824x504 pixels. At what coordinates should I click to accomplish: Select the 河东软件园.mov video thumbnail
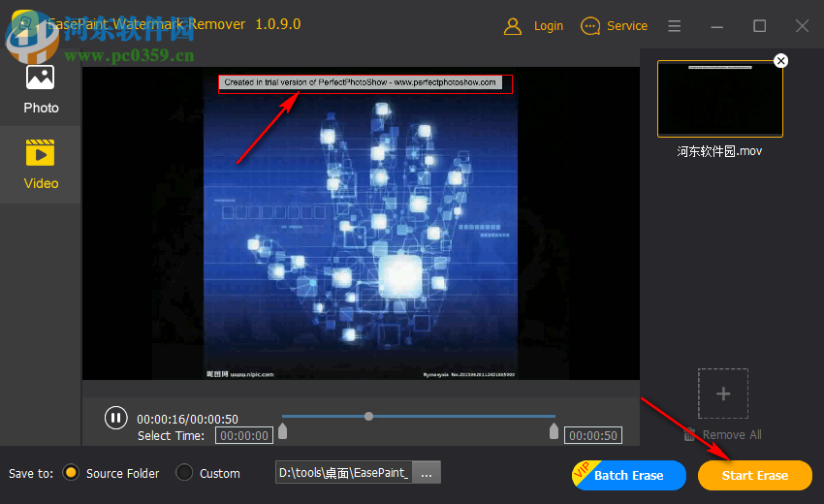[x=720, y=99]
